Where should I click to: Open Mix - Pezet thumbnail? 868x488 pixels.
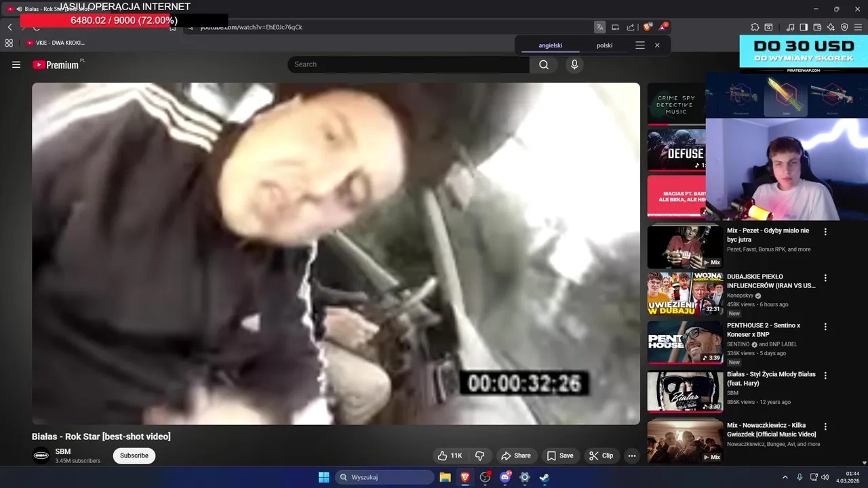click(x=685, y=247)
